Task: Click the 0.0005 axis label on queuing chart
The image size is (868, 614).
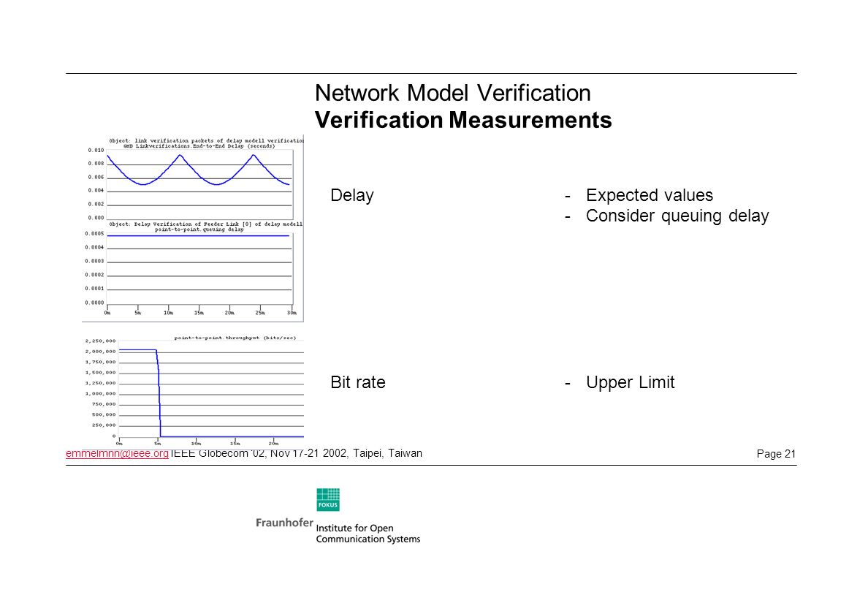Action: (95, 234)
